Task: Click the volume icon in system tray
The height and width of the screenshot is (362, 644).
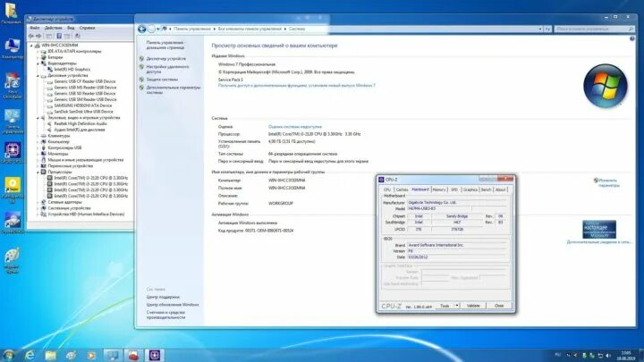Action: pyautogui.click(x=608, y=356)
